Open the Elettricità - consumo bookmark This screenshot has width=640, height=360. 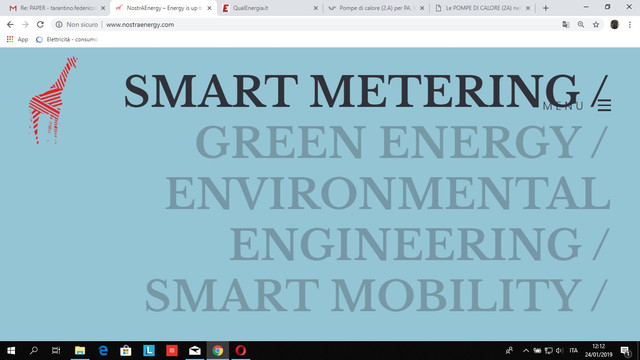coord(67,40)
